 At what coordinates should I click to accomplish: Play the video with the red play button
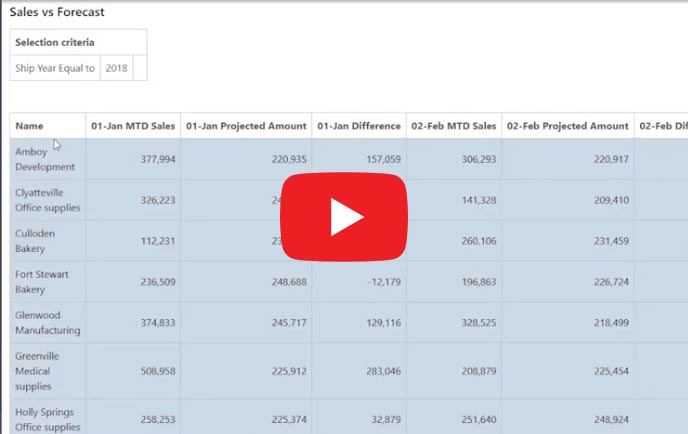point(343,216)
